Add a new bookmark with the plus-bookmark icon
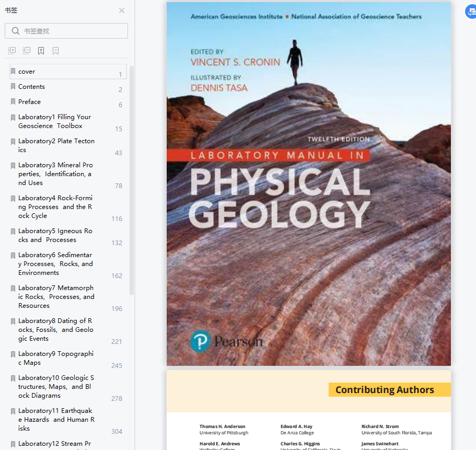 click(41, 51)
